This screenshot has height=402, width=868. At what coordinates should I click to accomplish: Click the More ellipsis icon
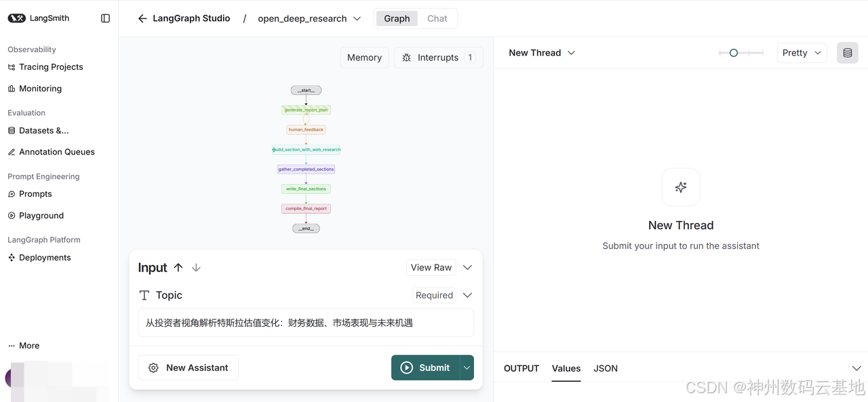12,346
